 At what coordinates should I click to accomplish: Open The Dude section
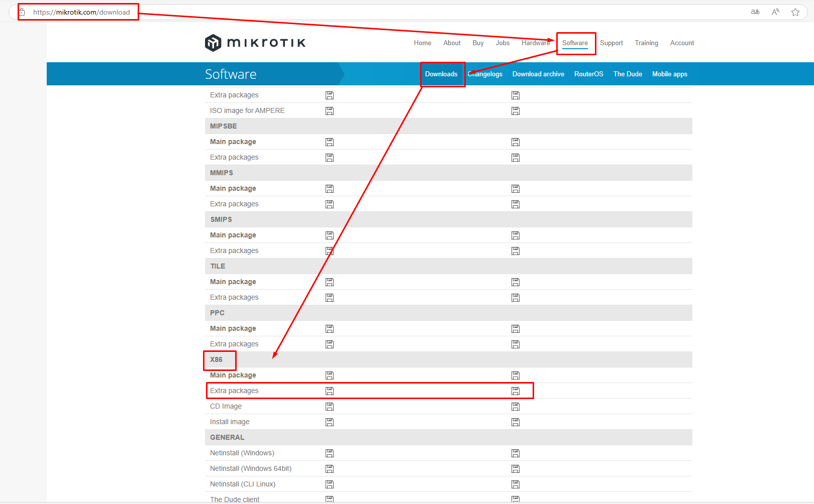tap(628, 74)
